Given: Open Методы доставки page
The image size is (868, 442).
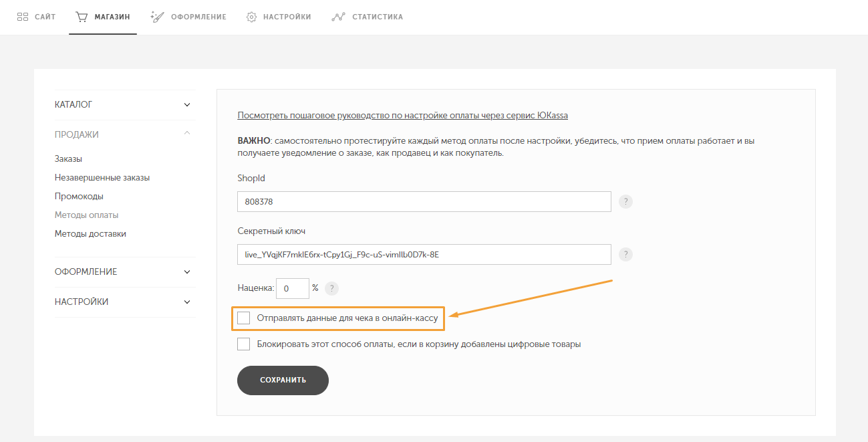Looking at the screenshot, I should click(x=90, y=234).
